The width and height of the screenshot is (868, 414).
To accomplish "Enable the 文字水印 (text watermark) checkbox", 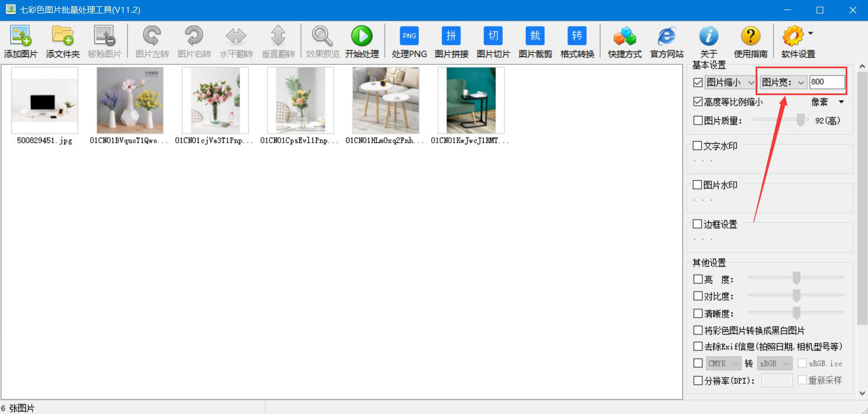I will pyautogui.click(x=697, y=145).
